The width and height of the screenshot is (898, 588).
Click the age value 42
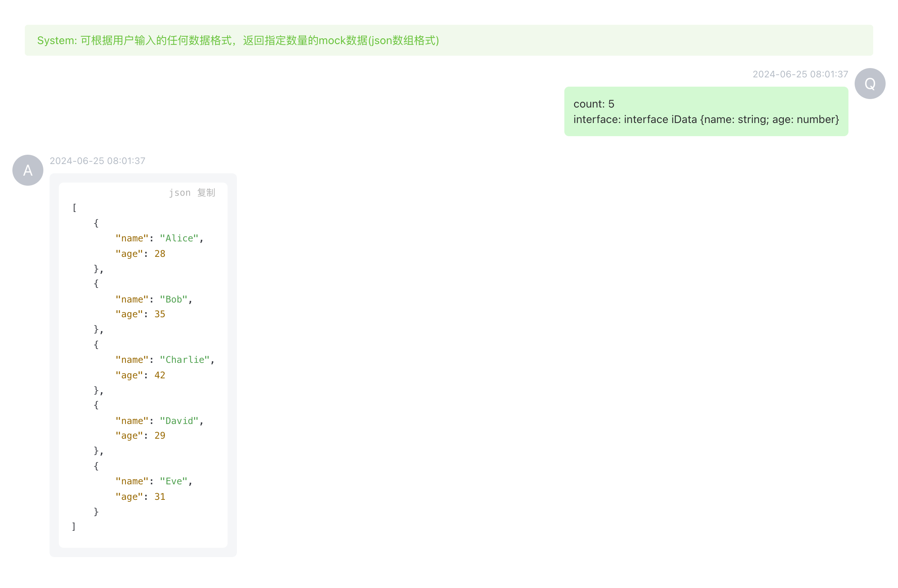coord(160,375)
